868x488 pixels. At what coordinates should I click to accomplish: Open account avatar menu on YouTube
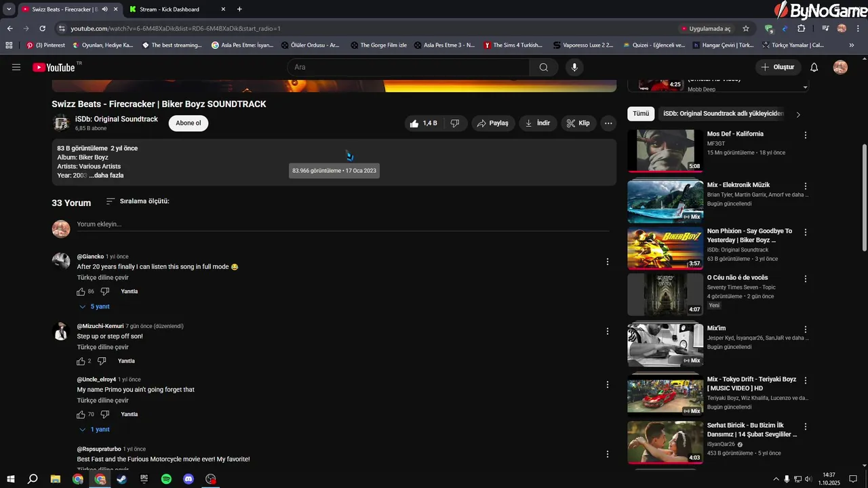click(840, 67)
